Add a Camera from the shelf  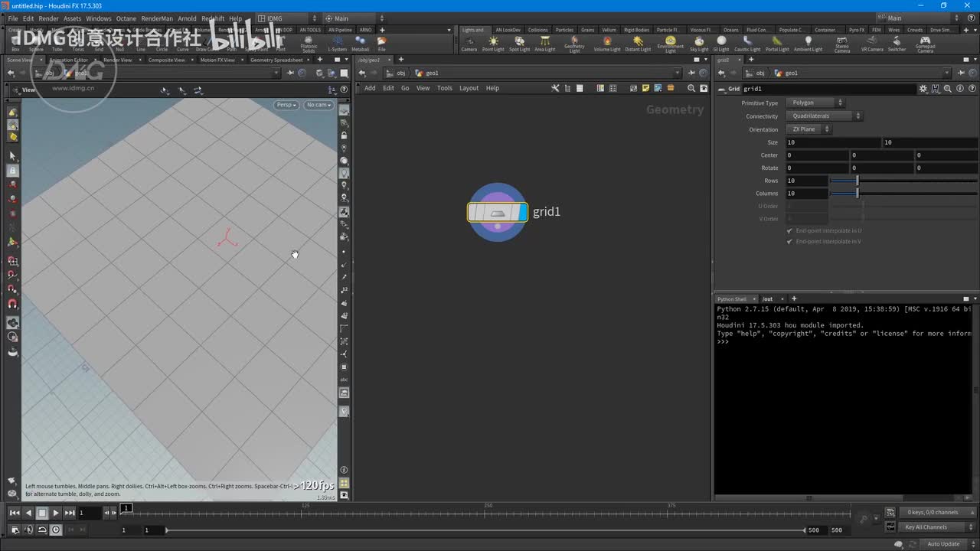(469, 44)
